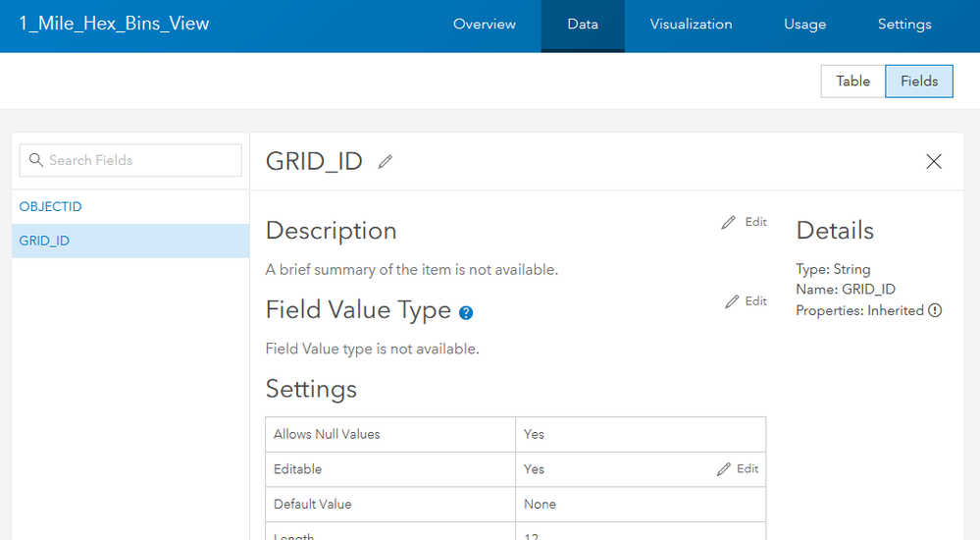This screenshot has height=540, width=980.
Task: Click the search magnifier icon in Search Fields
Action: (x=36, y=160)
